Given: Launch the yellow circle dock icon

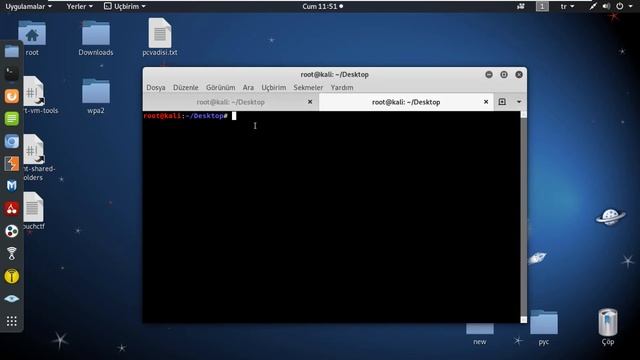Looking at the screenshot, I should click(x=11, y=276).
